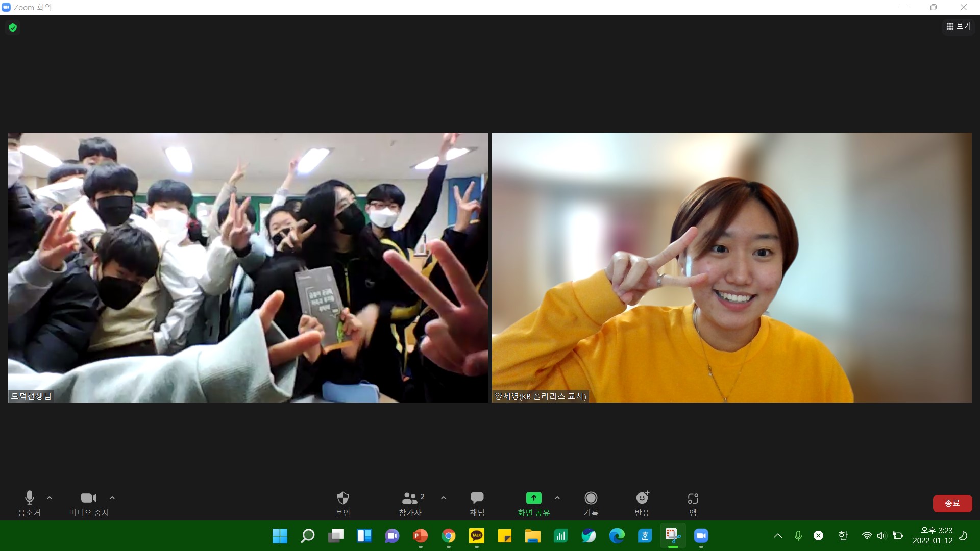The height and width of the screenshot is (551, 980).
Task: Expand audio options arrow beside 음소거
Action: (50, 498)
